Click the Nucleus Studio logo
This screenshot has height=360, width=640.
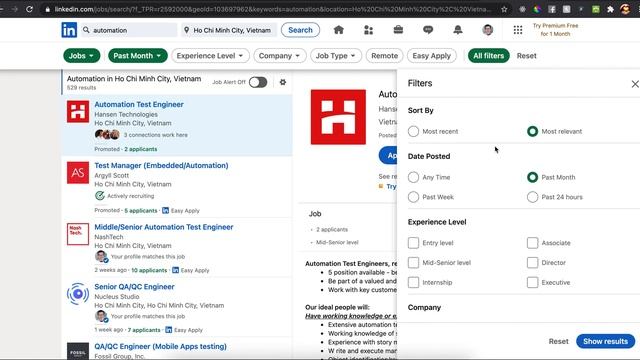[x=78, y=293]
